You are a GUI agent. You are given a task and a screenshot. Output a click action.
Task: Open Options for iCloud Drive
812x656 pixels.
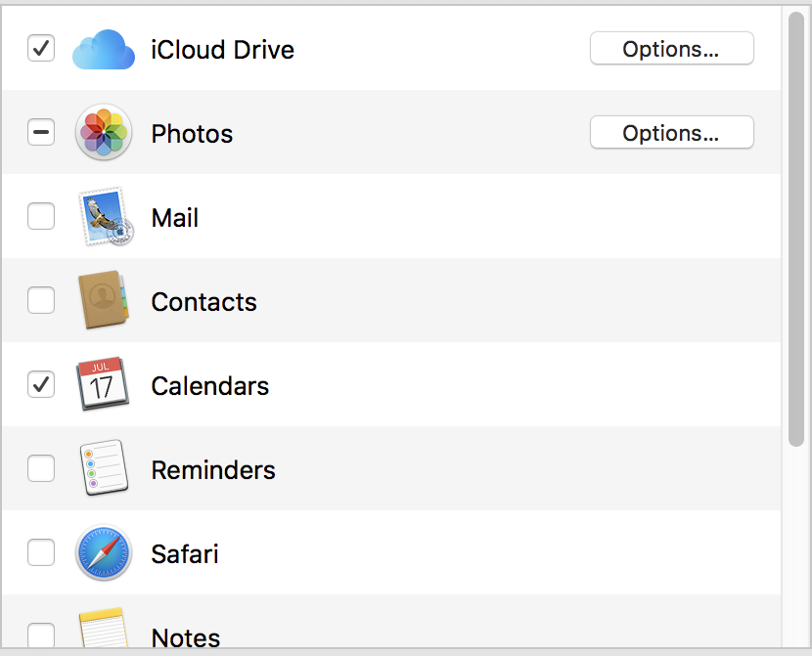click(x=672, y=49)
